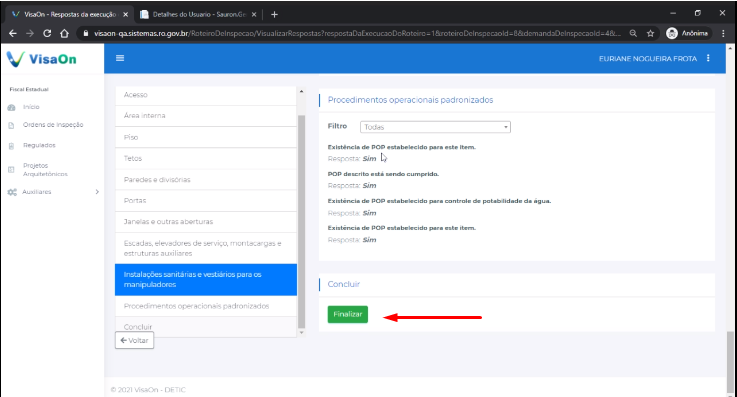Go back with the browser back arrow
The width and height of the screenshot is (737, 397).
click(13, 33)
